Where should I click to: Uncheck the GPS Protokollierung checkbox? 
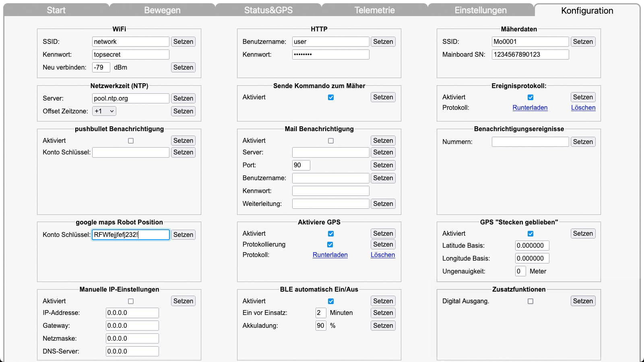[330, 245]
